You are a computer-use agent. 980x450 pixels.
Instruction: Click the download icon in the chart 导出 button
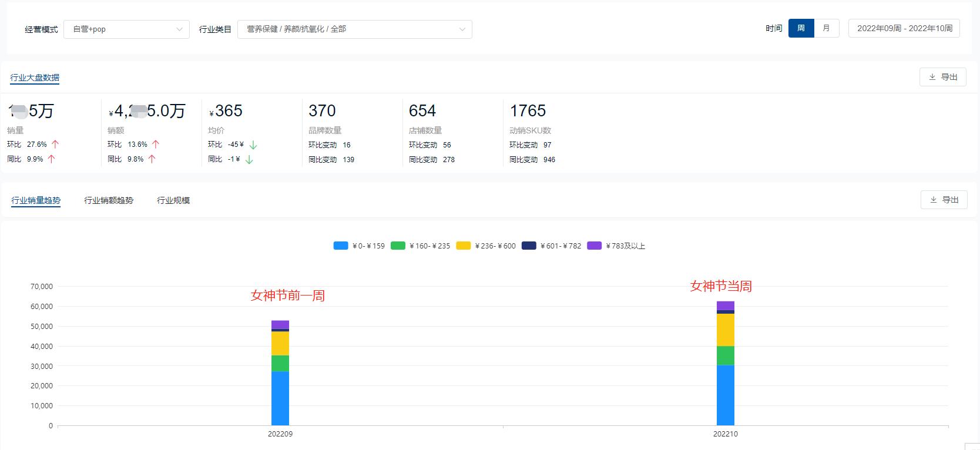[934, 200]
